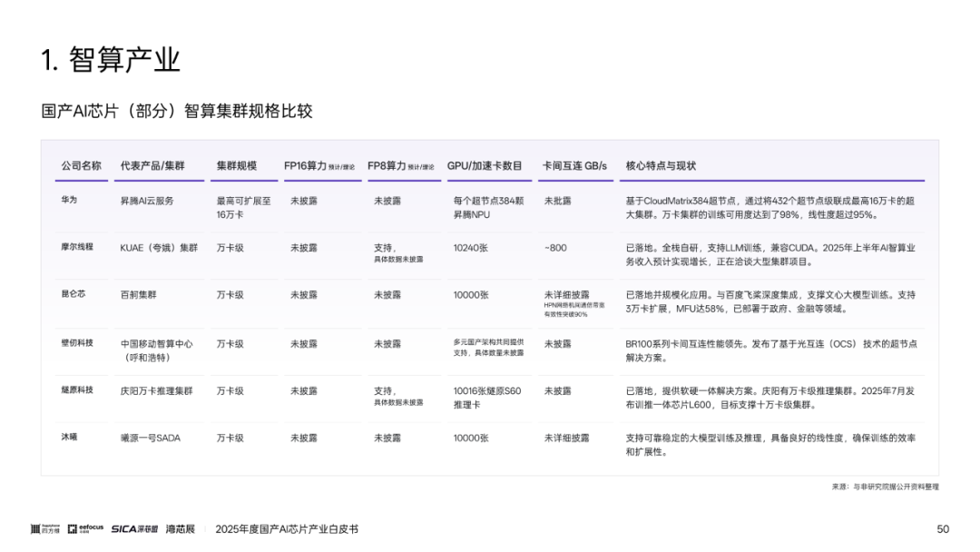Click the 'FP16算力' column header
980x552 pixels.
tap(319, 165)
